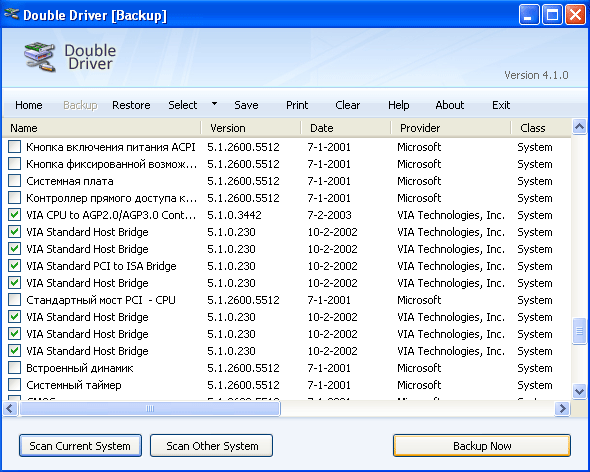Enable the Системная плата checkbox
Image resolution: width=590 pixels, height=472 pixels.
(14, 181)
